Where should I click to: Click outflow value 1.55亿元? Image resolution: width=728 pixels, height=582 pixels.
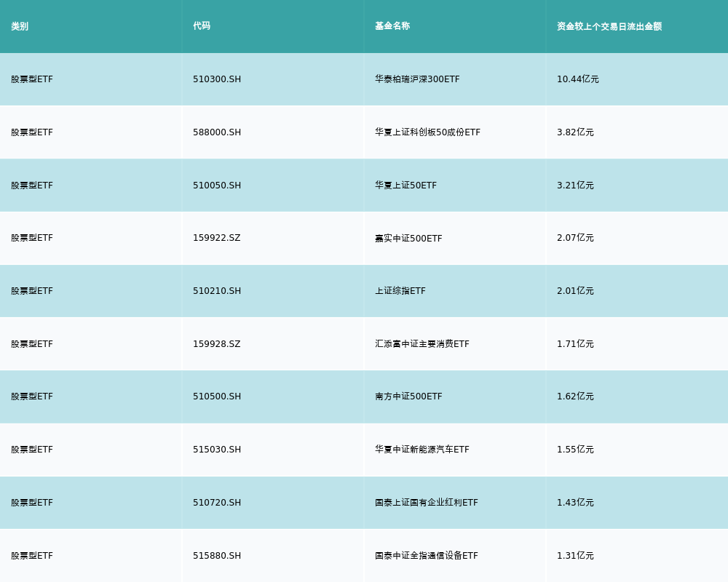click(575, 450)
